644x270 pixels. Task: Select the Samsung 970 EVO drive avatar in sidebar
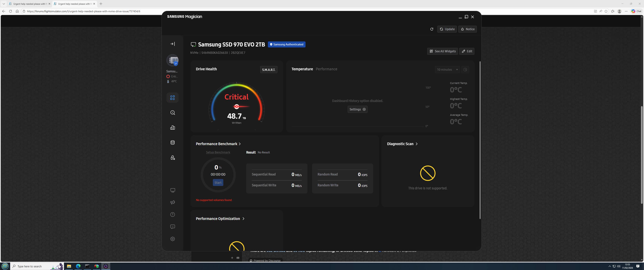(x=172, y=60)
